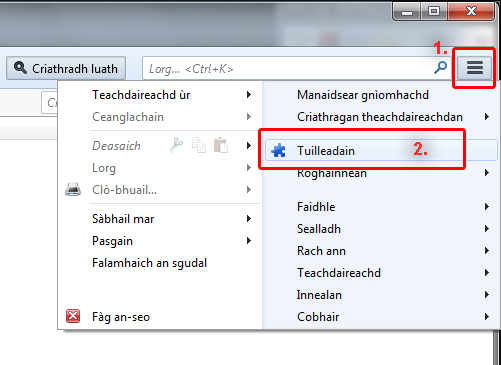Select the Deasaich menu entry
Viewport: 501px width, 365px height.
click(x=116, y=146)
